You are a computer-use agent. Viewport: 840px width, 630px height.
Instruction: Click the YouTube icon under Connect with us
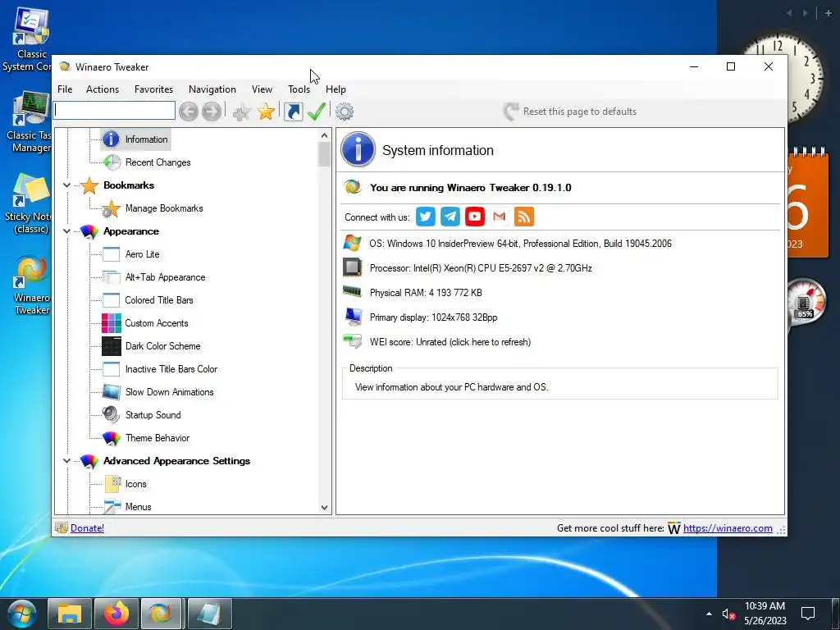[x=475, y=217]
